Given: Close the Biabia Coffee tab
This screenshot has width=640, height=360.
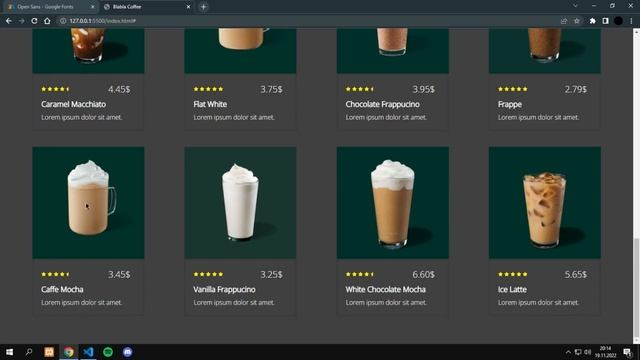Looking at the screenshot, I should tap(188, 7).
